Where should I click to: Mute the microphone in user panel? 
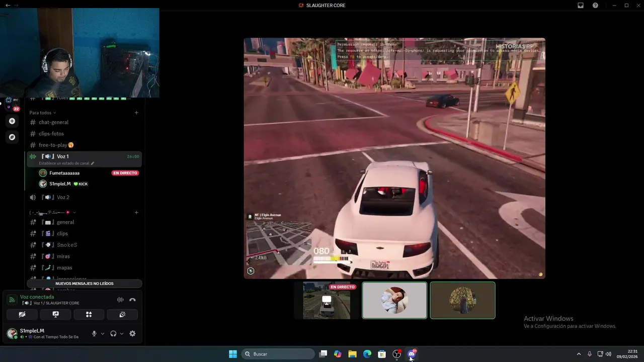[x=94, y=333]
